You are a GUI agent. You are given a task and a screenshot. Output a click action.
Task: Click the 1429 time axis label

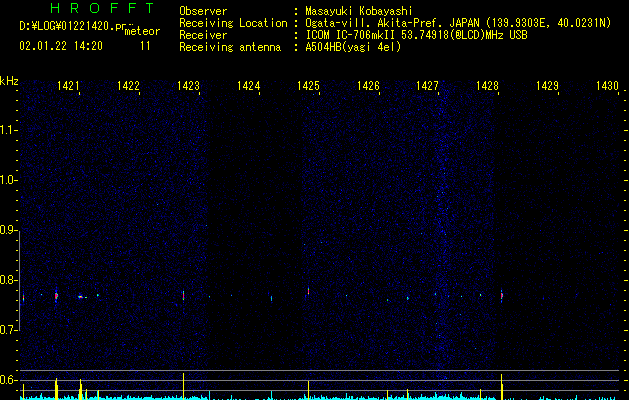(x=547, y=85)
